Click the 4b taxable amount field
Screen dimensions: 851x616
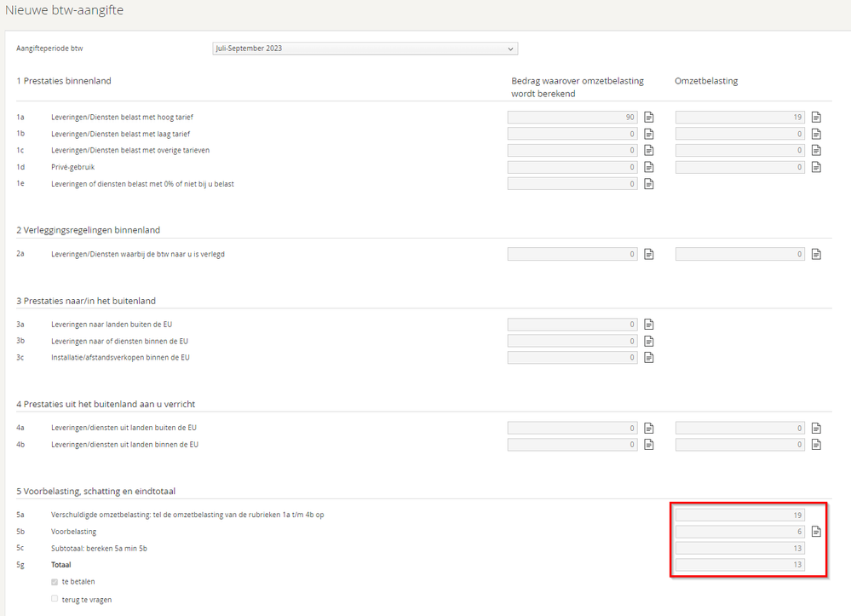point(572,445)
